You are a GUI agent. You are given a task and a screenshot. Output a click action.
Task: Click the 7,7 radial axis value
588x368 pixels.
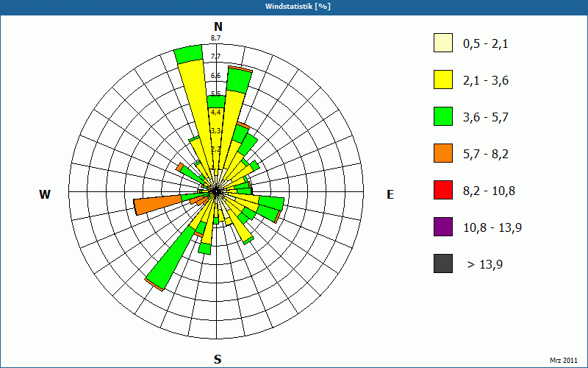(x=215, y=57)
